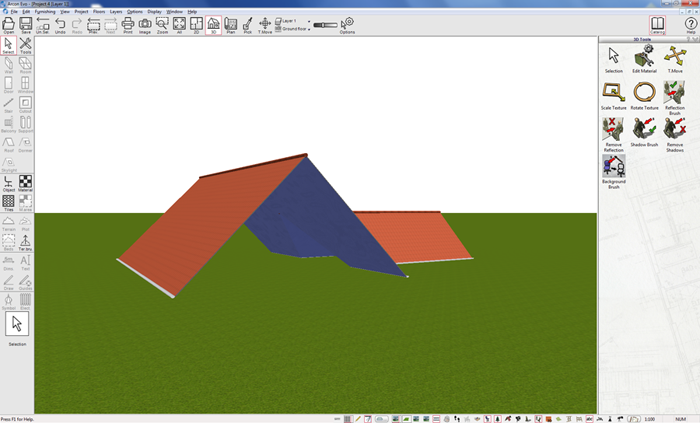
Task: Select the Material checkerboard tool
Action: click(25, 183)
